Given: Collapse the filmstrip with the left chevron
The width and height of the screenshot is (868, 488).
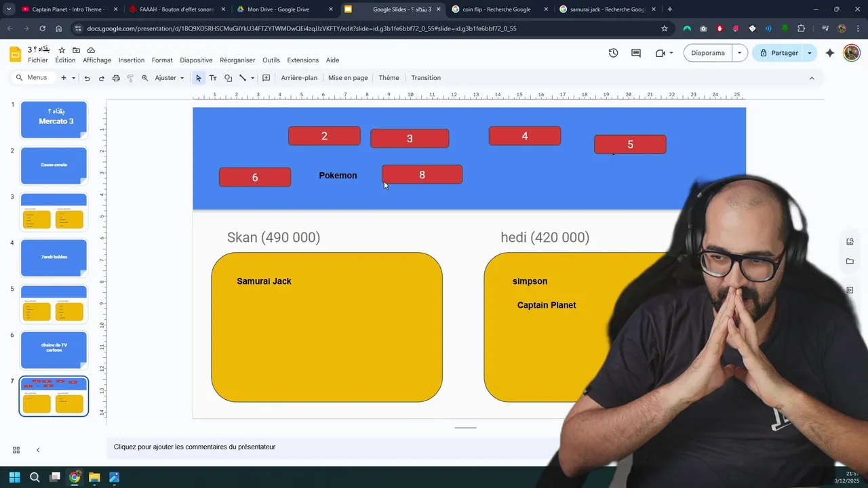Looking at the screenshot, I should (38, 450).
